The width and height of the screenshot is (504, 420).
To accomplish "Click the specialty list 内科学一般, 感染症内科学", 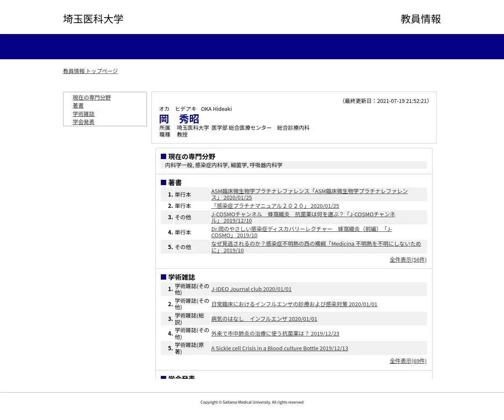I will point(223,165).
